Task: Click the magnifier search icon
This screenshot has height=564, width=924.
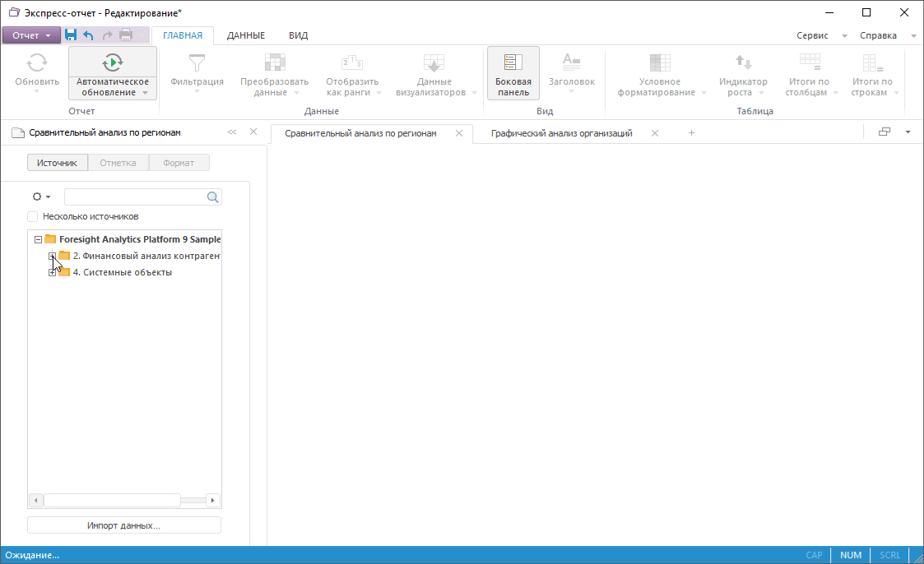Action: 213,197
